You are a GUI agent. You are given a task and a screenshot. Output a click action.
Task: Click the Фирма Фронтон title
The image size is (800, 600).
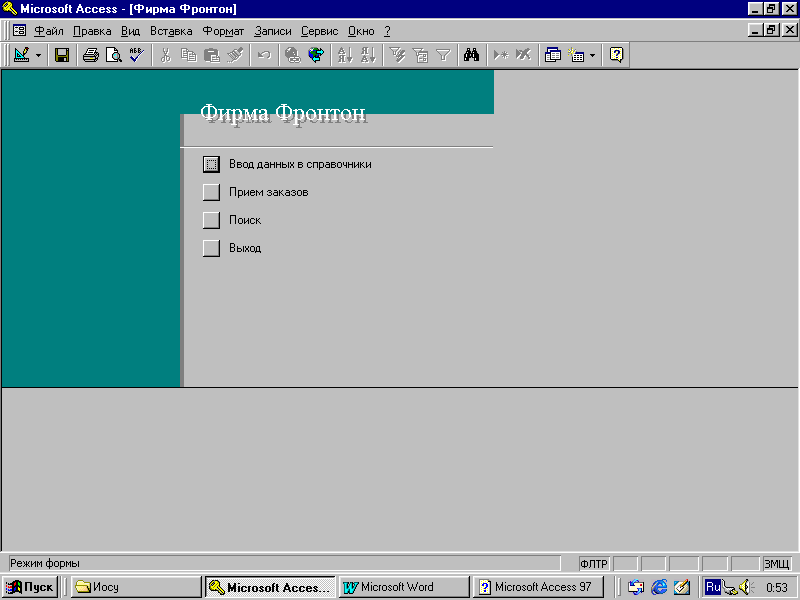coord(283,113)
